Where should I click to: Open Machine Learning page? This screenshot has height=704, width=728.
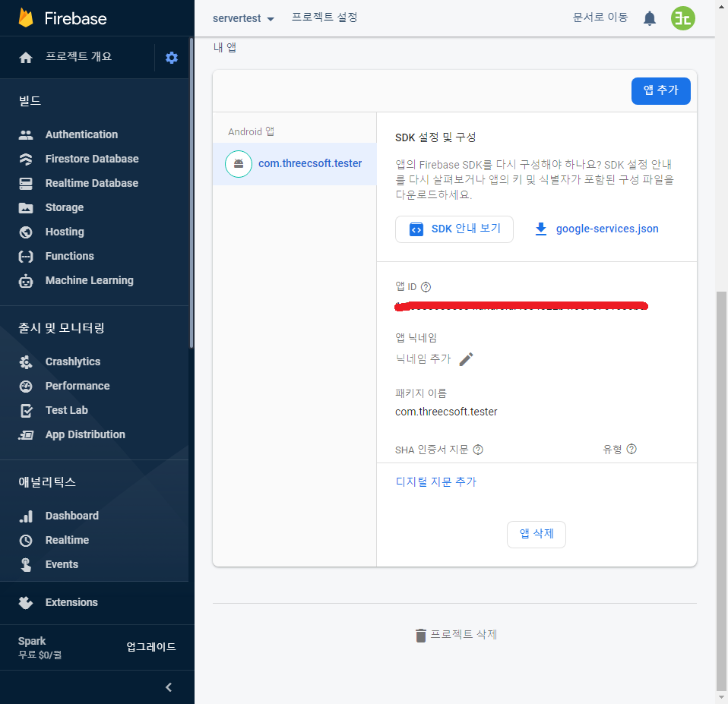[90, 280]
